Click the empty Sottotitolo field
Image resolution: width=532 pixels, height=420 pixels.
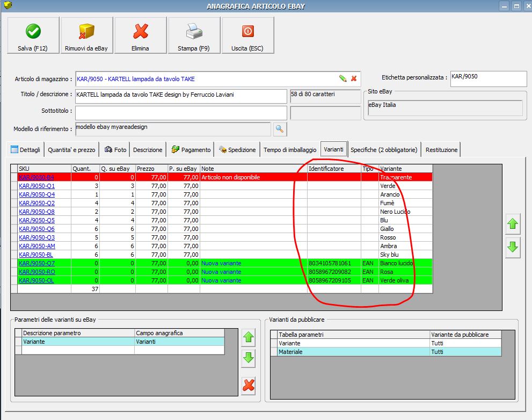pyautogui.click(x=181, y=113)
